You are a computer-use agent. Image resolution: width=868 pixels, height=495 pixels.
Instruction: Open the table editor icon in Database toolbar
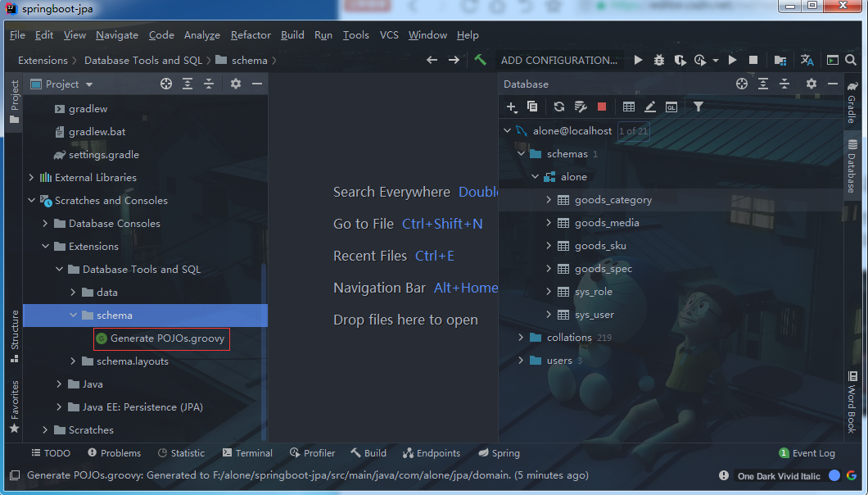[629, 107]
